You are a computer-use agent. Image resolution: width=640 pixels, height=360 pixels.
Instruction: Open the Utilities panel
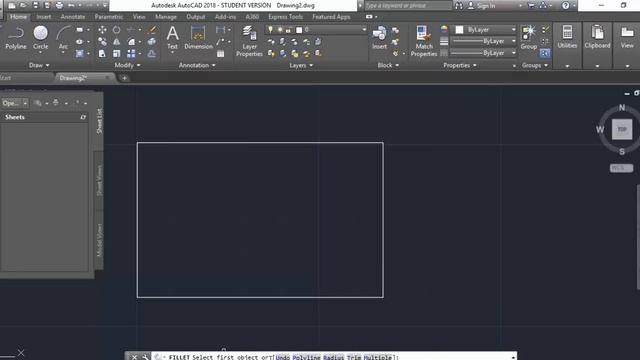(x=567, y=37)
